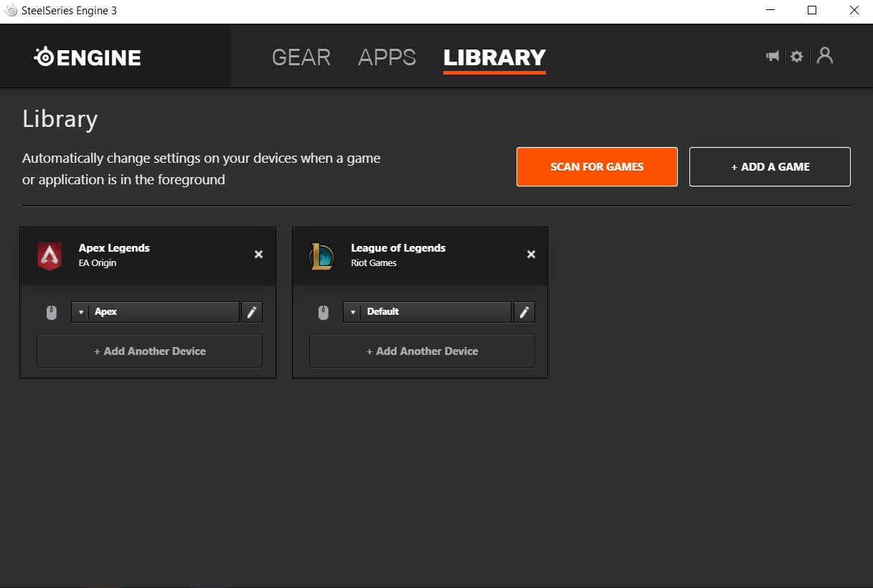
Task: Click the mouse device icon in Apex Legends
Action: [51, 313]
